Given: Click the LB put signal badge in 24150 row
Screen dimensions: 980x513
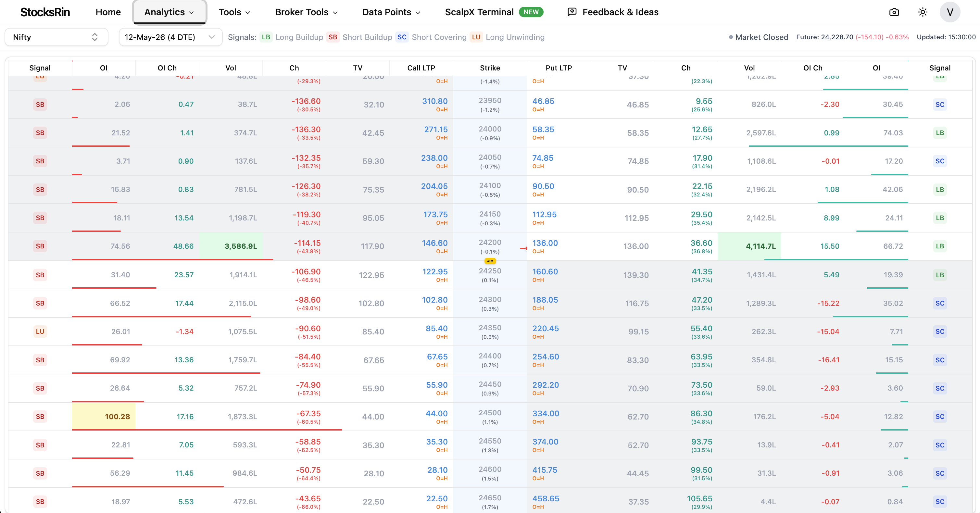Looking at the screenshot, I should pyautogui.click(x=940, y=218).
